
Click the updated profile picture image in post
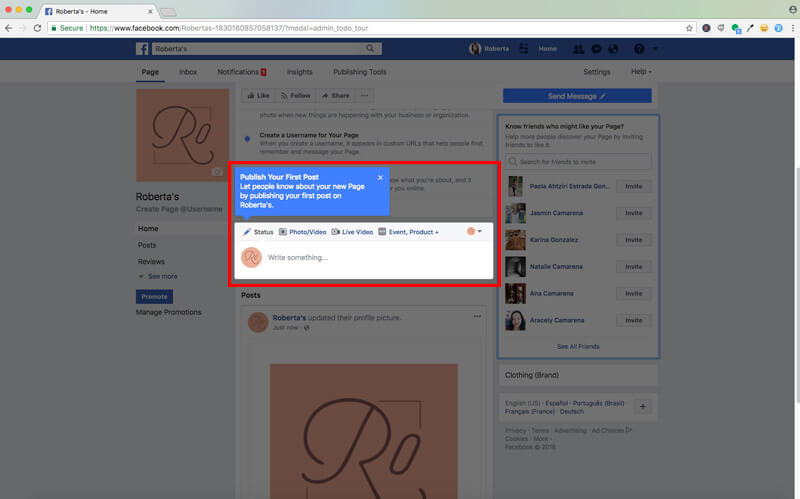tap(364, 431)
